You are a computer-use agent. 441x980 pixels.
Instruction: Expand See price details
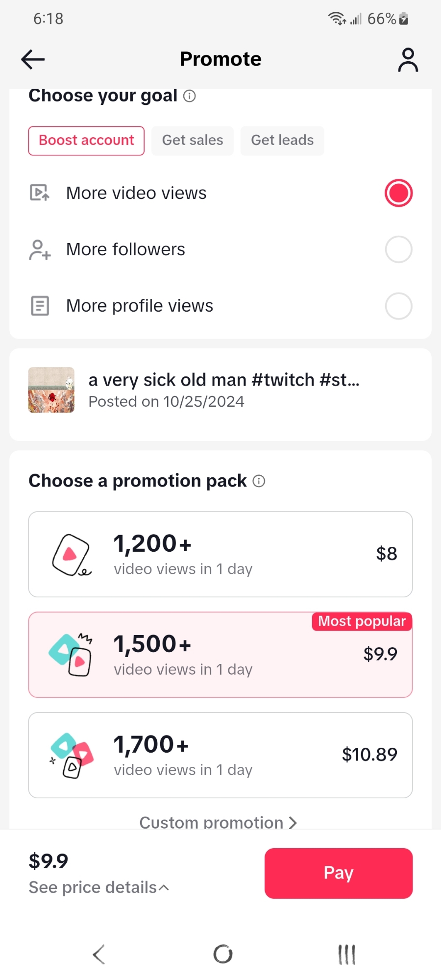coord(99,887)
